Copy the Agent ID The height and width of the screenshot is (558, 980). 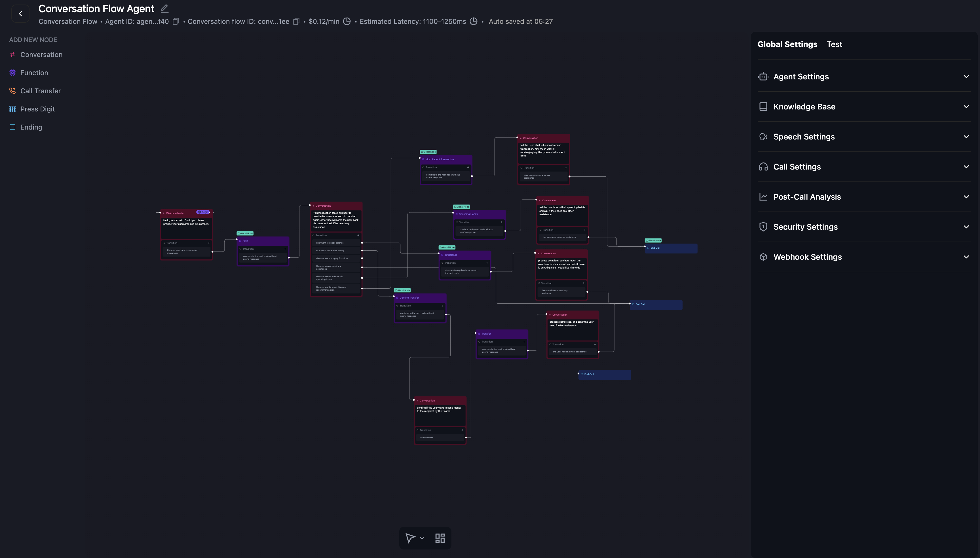pos(176,22)
